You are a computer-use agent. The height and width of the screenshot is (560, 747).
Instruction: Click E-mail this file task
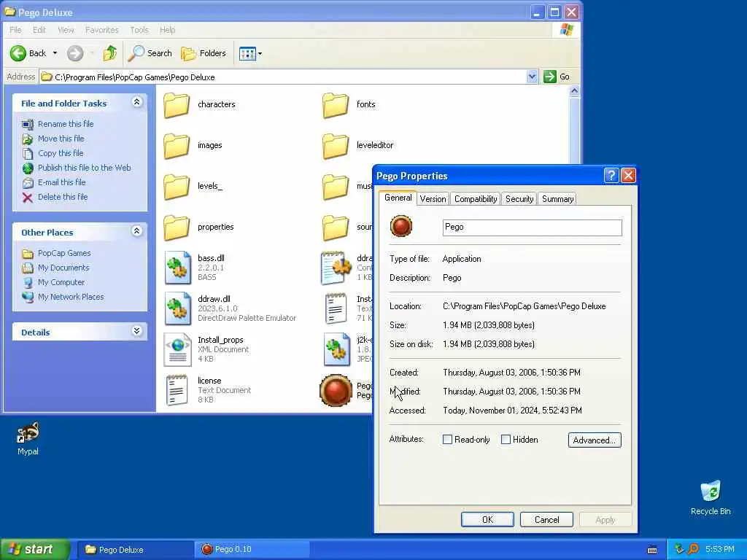(x=62, y=182)
